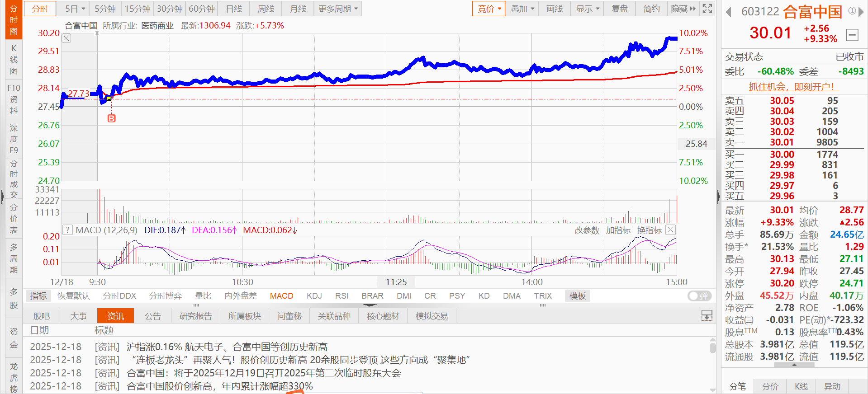Select the KDJ indicator
868x394 pixels.
click(x=314, y=296)
